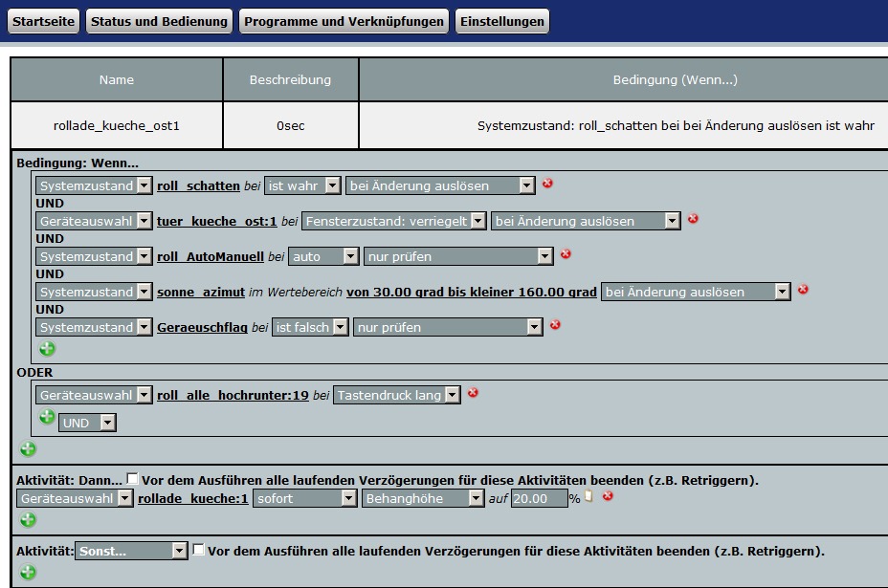Screen dimensions: 888x588
Task: Remove the tuer_kueche_ost:1 condition row
Action: click(x=693, y=219)
